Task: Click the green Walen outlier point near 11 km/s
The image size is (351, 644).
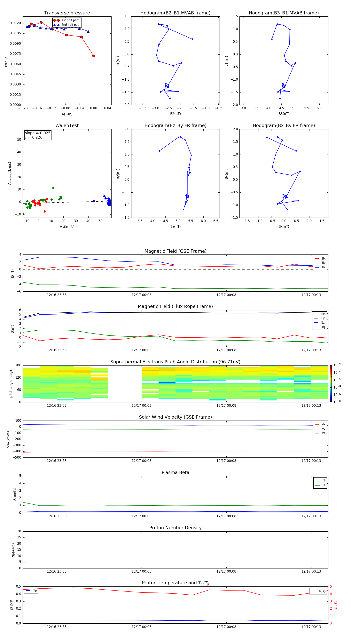Action: 53,188
